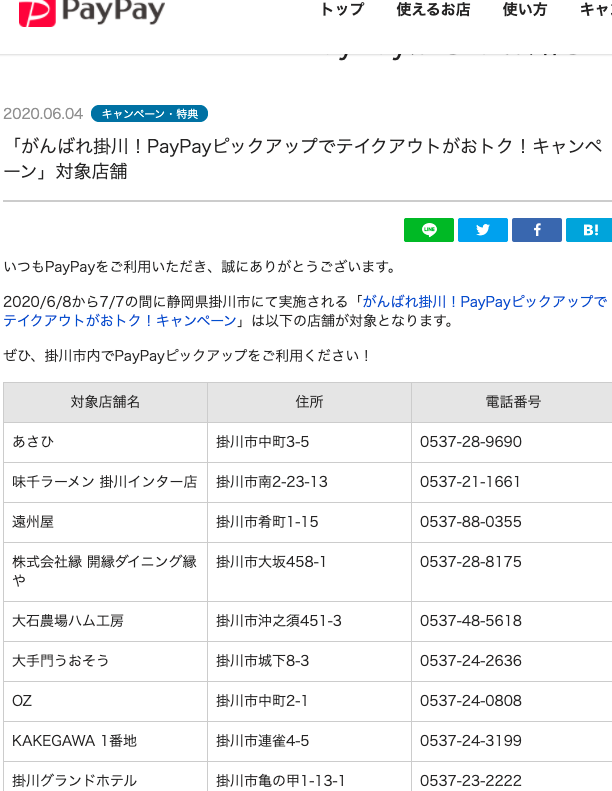Share the page on Facebook
Image resolution: width=612 pixels, height=791 pixels.
coord(537,230)
